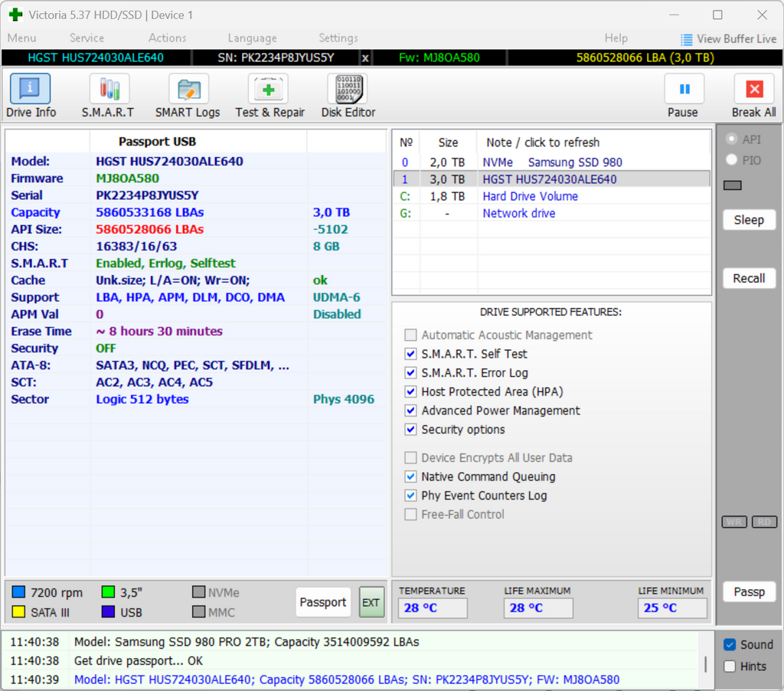
Task: Toggle the Sound checkbox
Action: tap(730, 644)
